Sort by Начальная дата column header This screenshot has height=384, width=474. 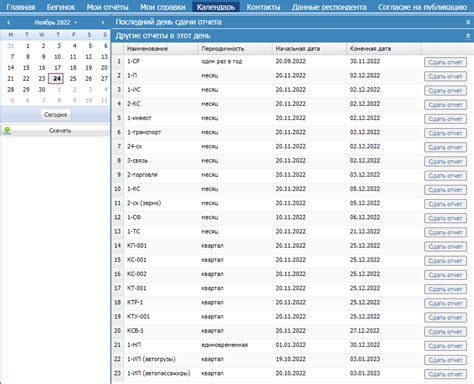click(309, 49)
